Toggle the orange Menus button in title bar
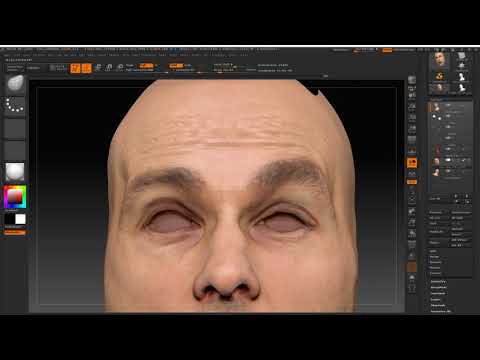The width and height of the screenshot is (480, 360). pyautogui.click(x=387, y=50)
